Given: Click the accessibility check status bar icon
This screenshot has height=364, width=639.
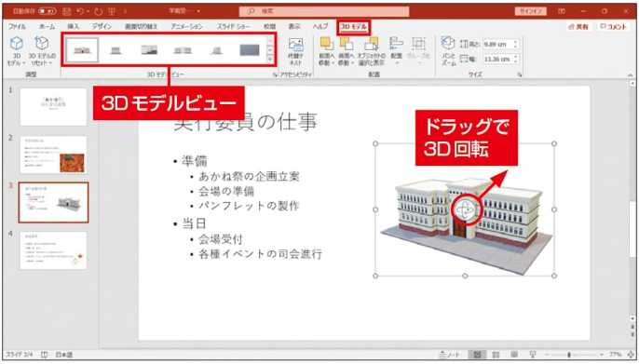Looking at the screenshot, I should pos(44,355).
